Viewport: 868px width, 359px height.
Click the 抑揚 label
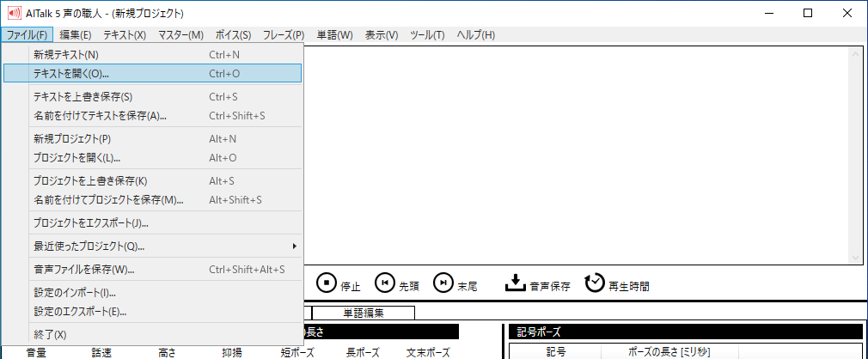pos(231,352)
